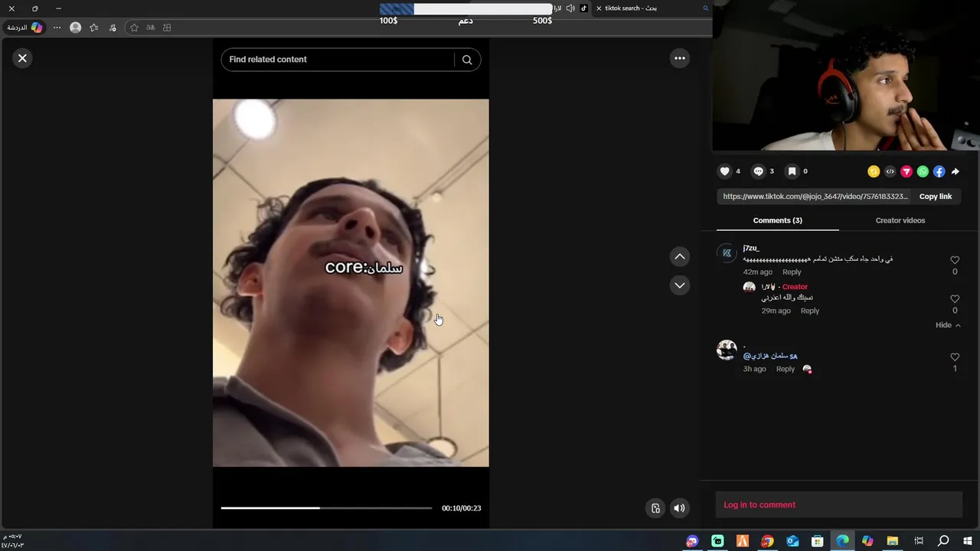Open Google Chrome from the taskbar
This screenshot has height=551, width=980.
click(x=767, y=541)
